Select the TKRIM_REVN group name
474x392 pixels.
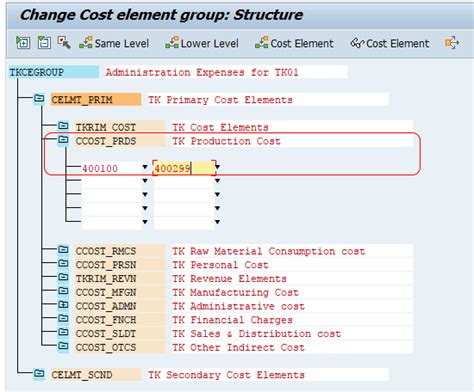click(x=120, y=278)
